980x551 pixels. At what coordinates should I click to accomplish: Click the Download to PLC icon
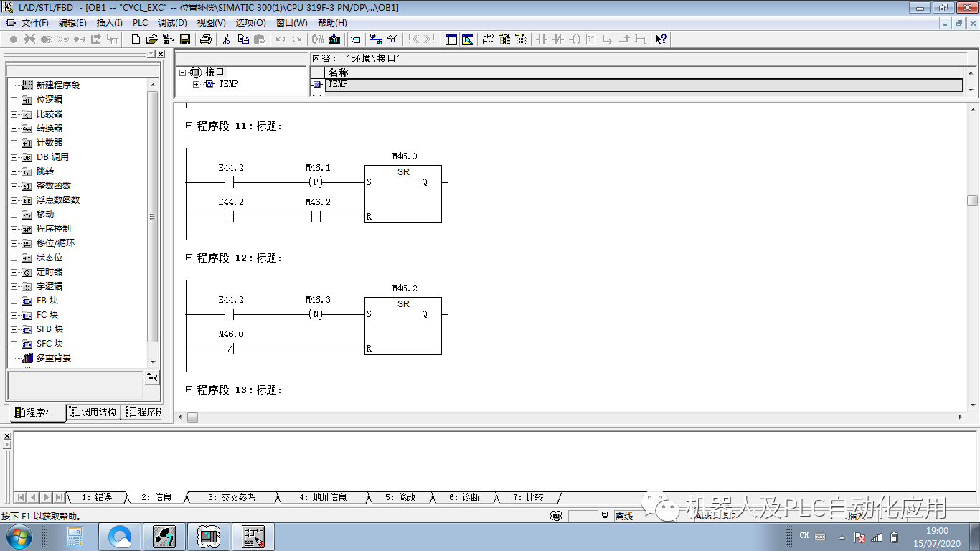(334, 39)
